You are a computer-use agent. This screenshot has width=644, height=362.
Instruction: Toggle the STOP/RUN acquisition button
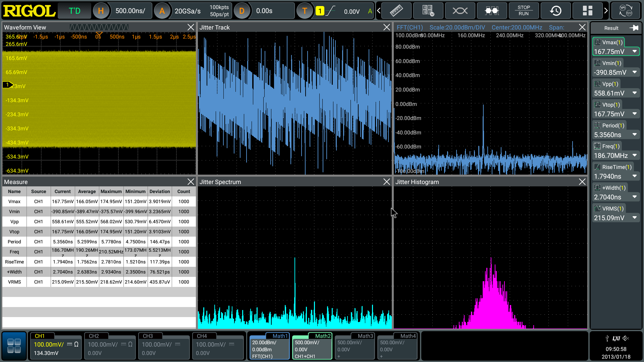point(524,11)
